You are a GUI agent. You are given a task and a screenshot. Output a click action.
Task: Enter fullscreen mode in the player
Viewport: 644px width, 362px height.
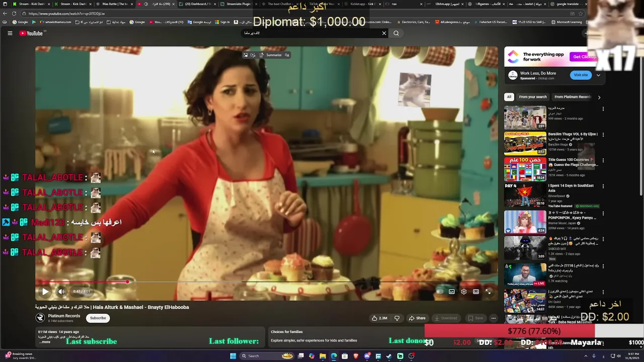coord(488,291)
